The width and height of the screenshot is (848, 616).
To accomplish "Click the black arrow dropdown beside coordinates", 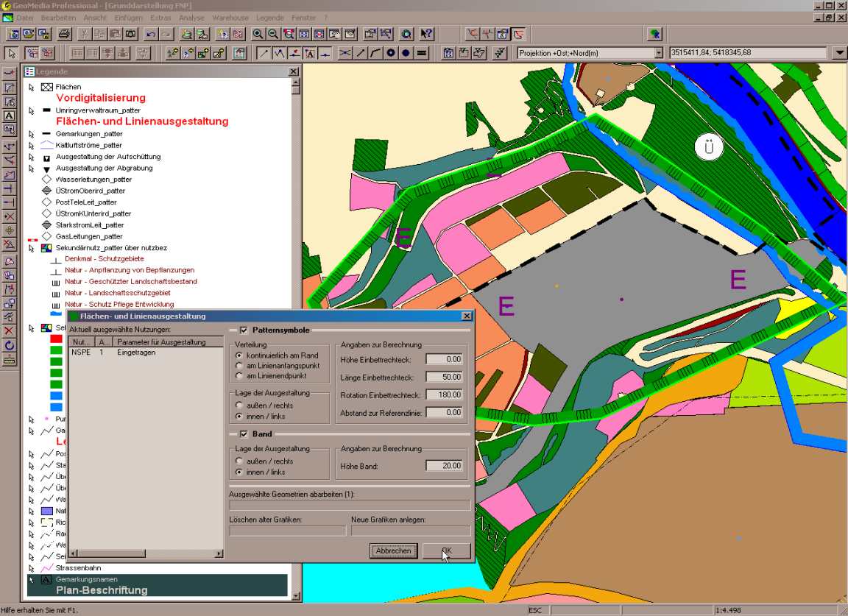I will pos(839,53).
